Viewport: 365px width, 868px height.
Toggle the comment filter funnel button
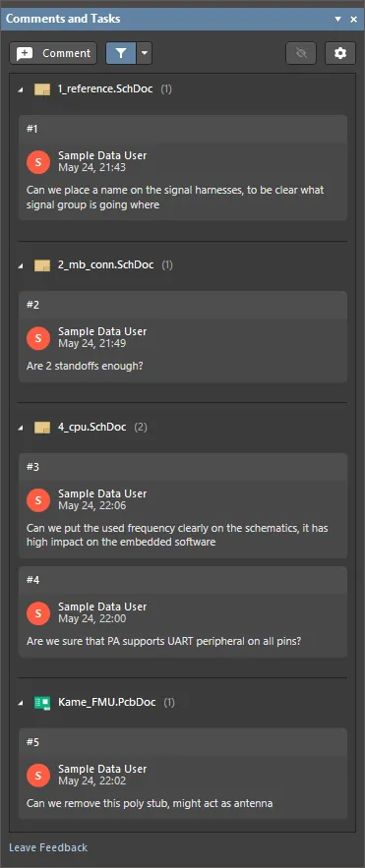(x=121, y=54)
